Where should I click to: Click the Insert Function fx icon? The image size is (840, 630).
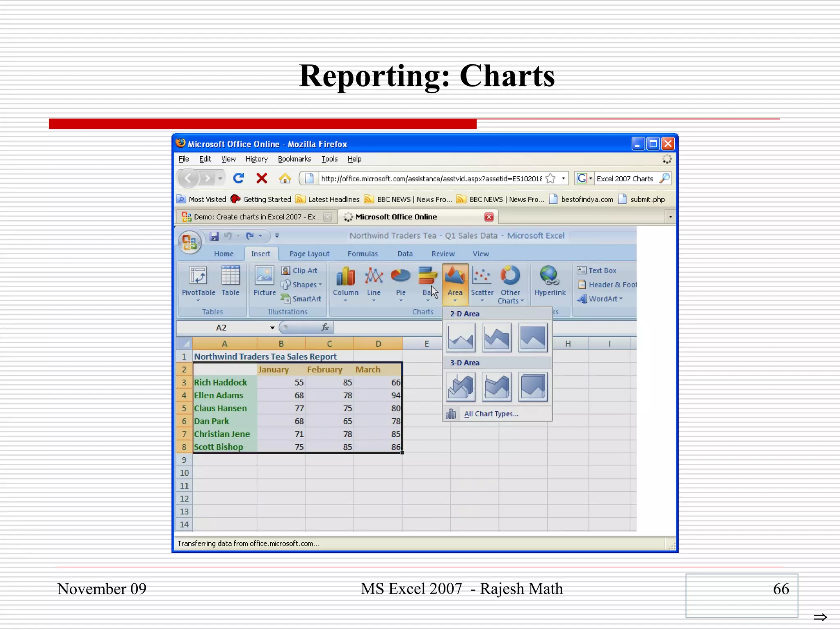[x=325, y=327]
